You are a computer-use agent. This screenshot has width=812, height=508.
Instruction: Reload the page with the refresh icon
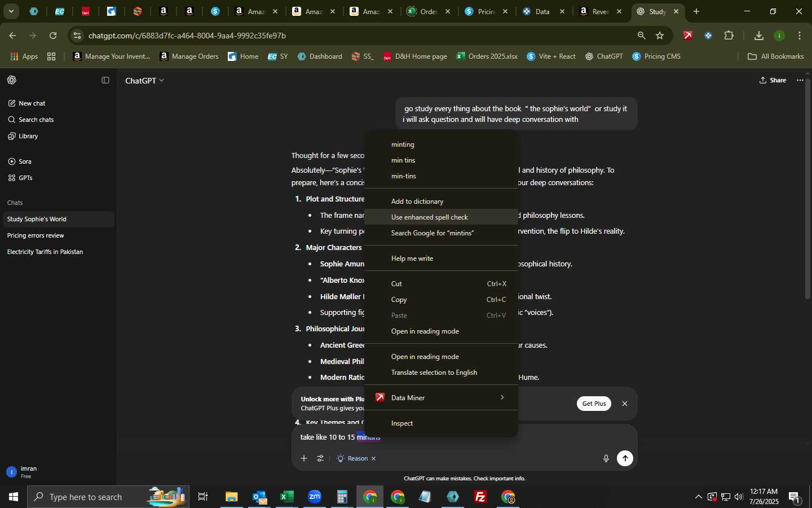point(53,36)
